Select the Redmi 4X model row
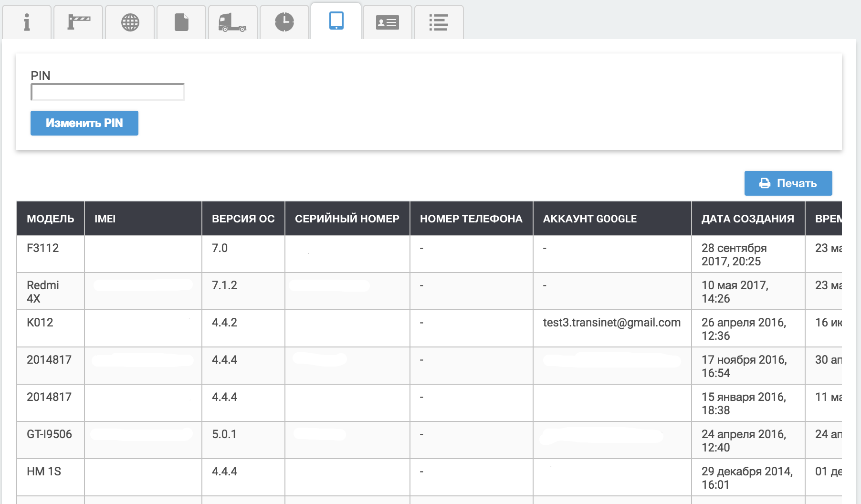The width and height of the screenshot is (861, 504). pos(43,292)
